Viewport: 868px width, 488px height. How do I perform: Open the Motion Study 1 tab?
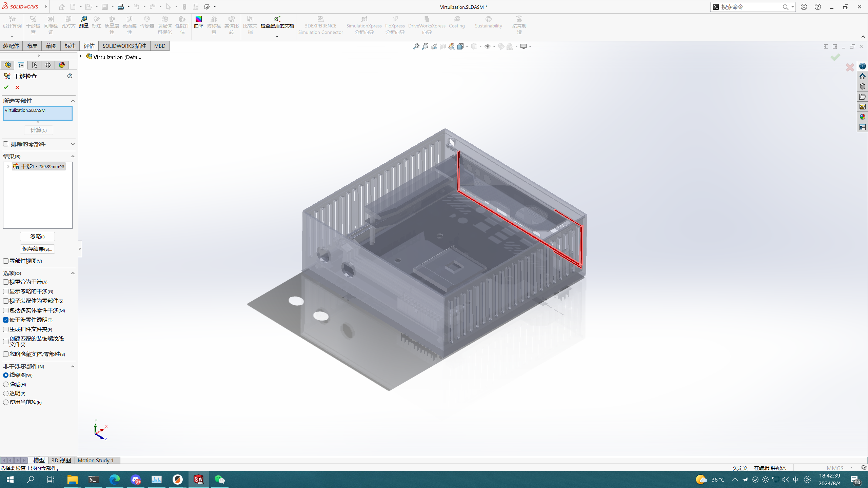pyautogui.click(x=96, y=460)
